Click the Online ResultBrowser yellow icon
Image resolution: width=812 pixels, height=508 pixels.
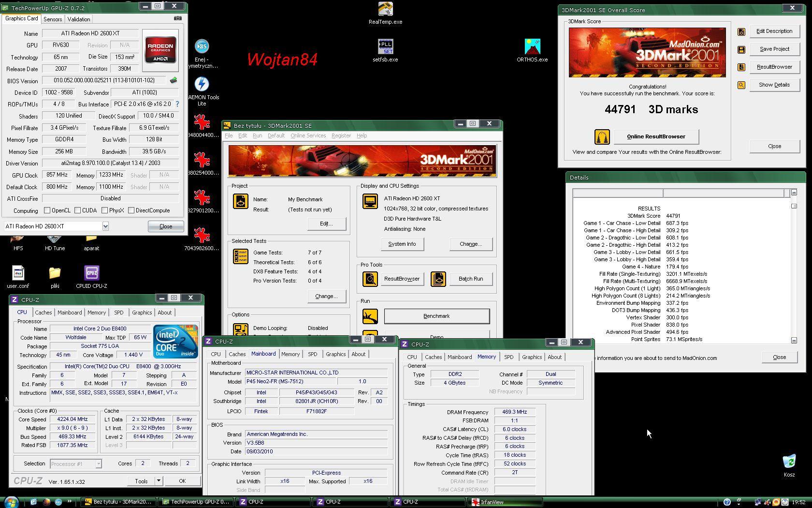[x=602, y=137]
